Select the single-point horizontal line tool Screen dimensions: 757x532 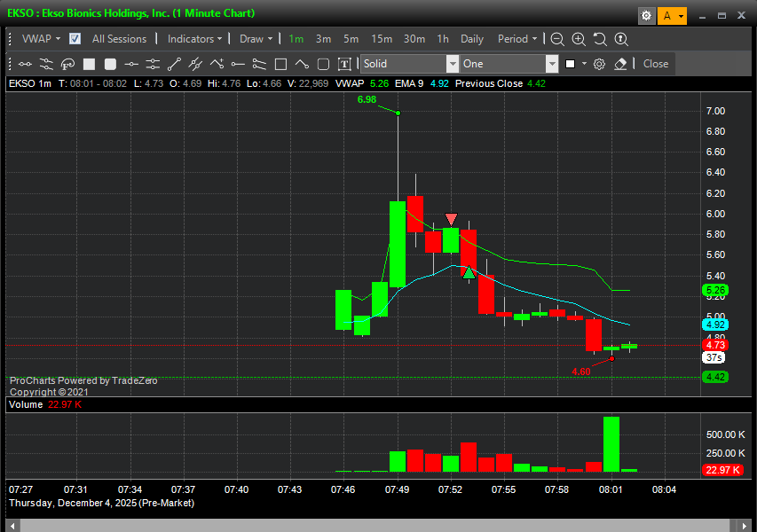pos(131,64)
